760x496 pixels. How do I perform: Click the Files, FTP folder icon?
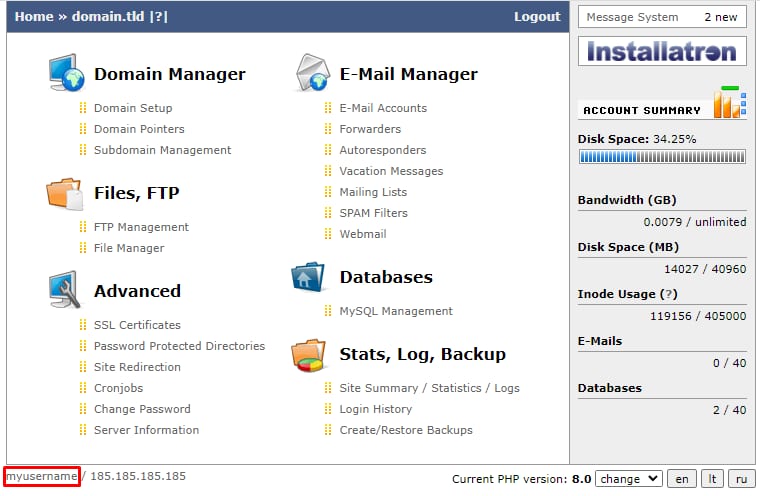pyautogui.click(x=66, y=192)
